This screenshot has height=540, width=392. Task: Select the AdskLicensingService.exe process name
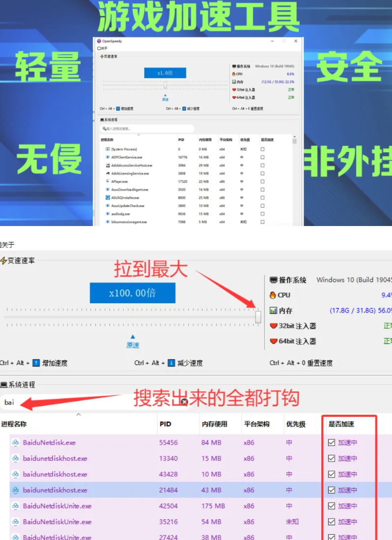[130, 173]
